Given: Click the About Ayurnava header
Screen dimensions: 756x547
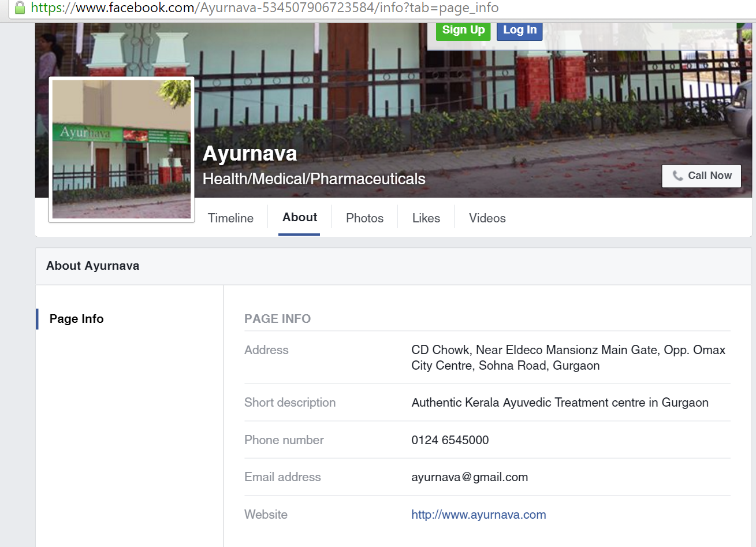Looking at the screenshot, I should (x=92, y=266).
